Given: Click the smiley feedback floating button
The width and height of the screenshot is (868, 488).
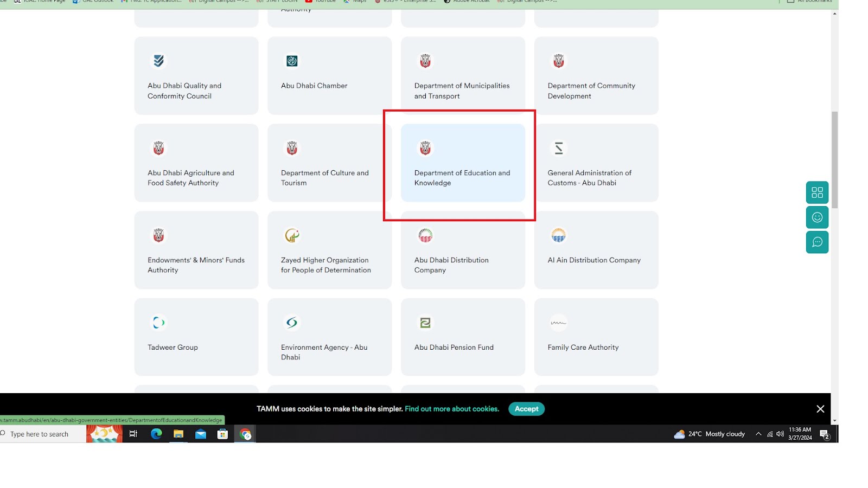Looking at the screenshot, I should click(817, 217).
